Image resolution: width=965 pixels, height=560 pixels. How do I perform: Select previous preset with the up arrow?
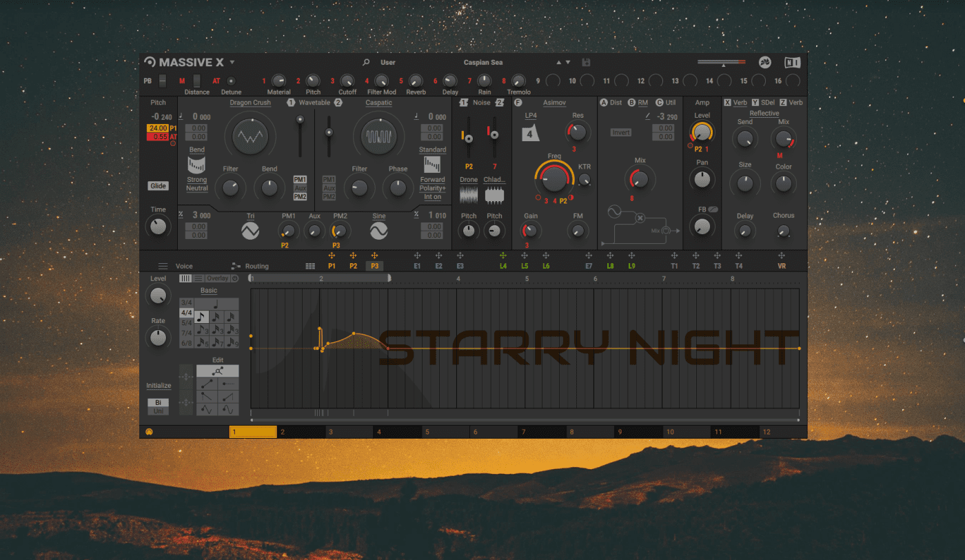pos(559,62)
